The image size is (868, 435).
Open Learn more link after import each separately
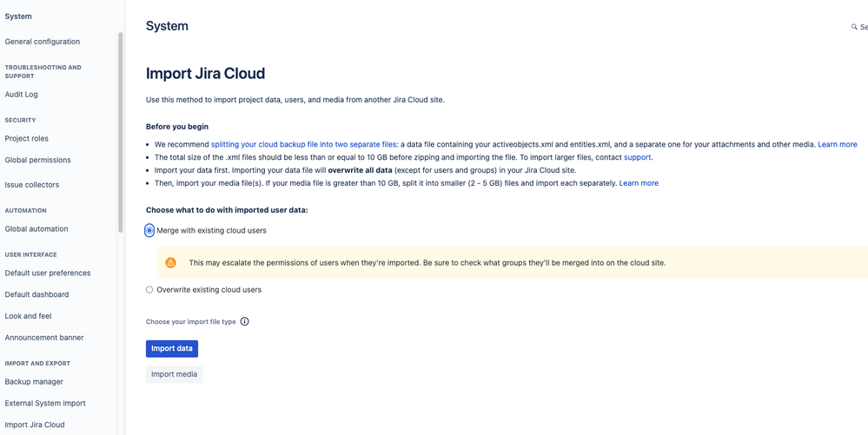click(x=639, y=183)
